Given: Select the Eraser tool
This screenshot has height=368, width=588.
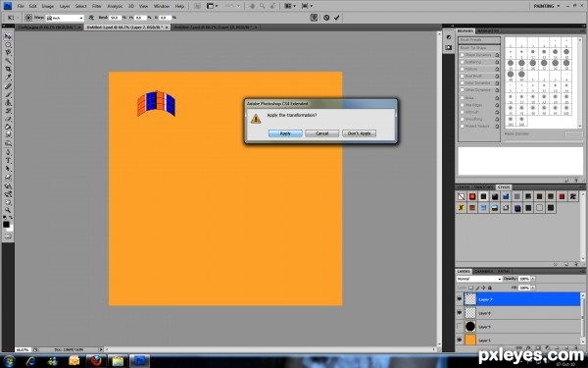Looking at the screenshot, I should [8, 119].
